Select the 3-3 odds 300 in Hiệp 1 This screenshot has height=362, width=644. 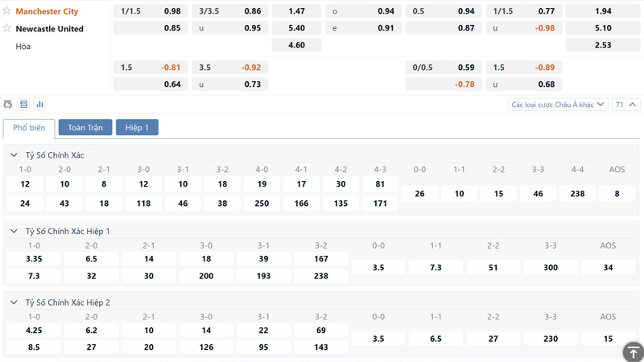tap(550, 267)
